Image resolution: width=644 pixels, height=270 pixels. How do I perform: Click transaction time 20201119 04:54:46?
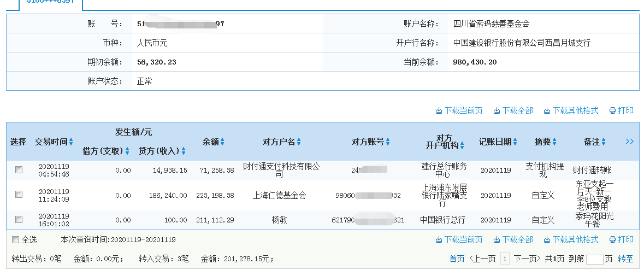tap(54, 170)
